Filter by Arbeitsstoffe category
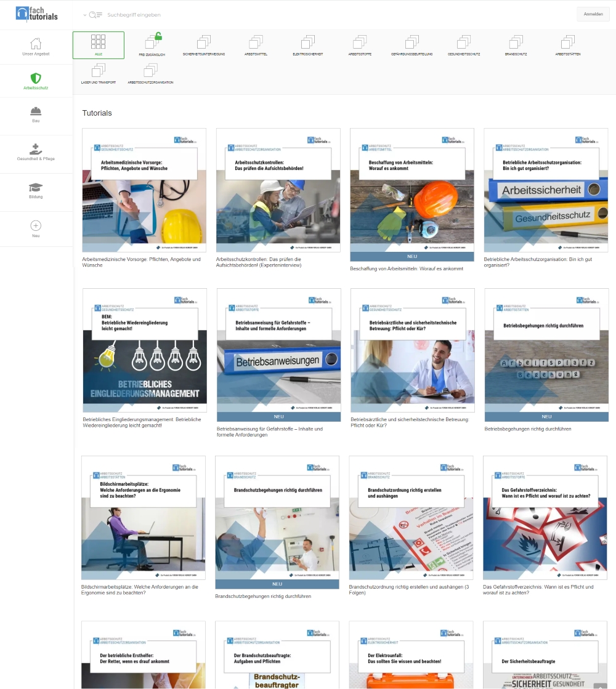Viewport: 616px width, 689px height. coord(360,45)
